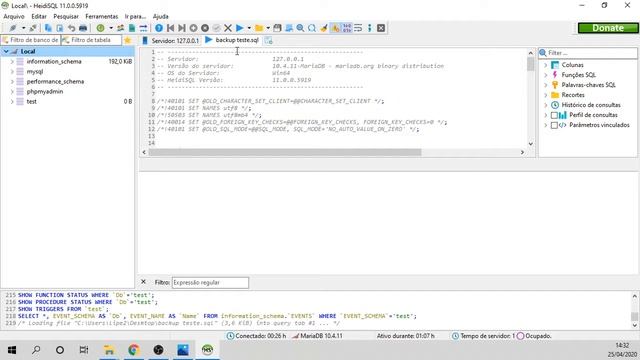
Task: Expand the test database node
Action: tap(12, 102)
